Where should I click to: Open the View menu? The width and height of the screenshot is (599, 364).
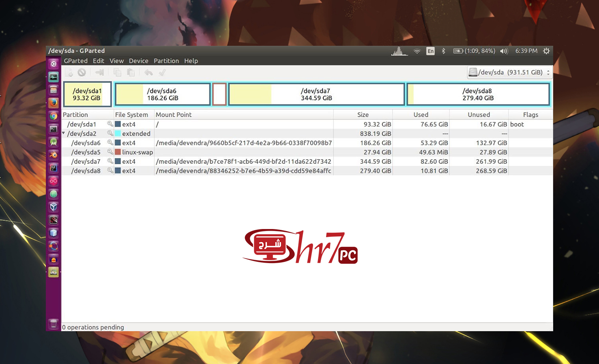[x=116, y=61]
